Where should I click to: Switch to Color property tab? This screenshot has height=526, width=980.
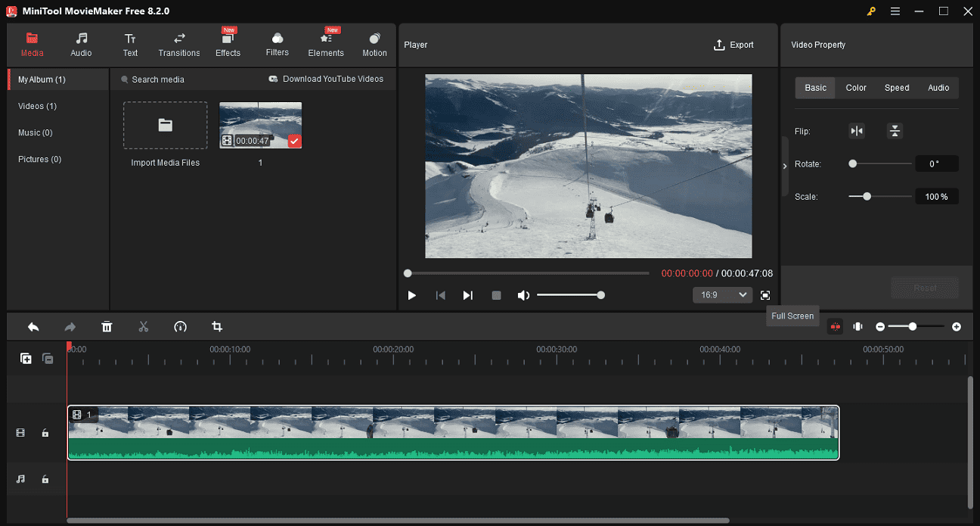pyautogui.click(x=856, y=88)
